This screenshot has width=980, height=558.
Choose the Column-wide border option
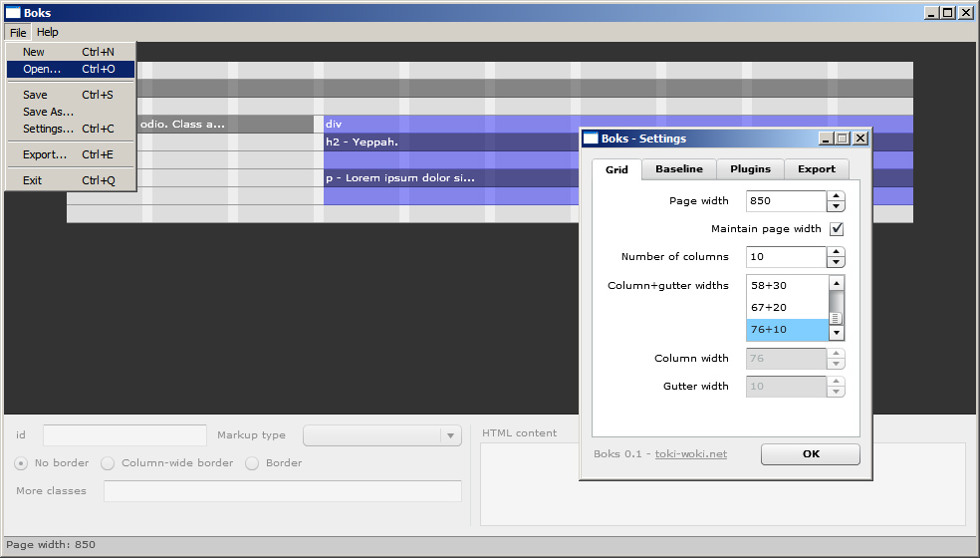click(108, 463)
